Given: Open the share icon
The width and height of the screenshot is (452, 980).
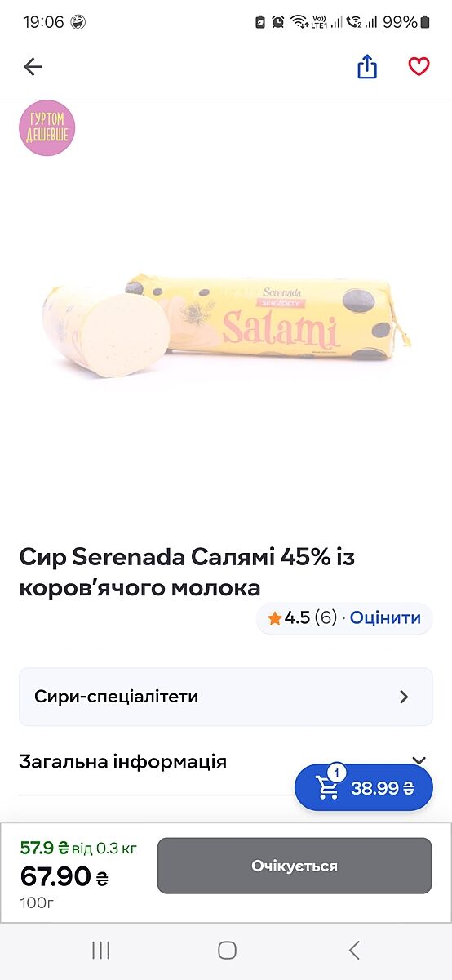Looking at the screenshot, I should 367,67.
